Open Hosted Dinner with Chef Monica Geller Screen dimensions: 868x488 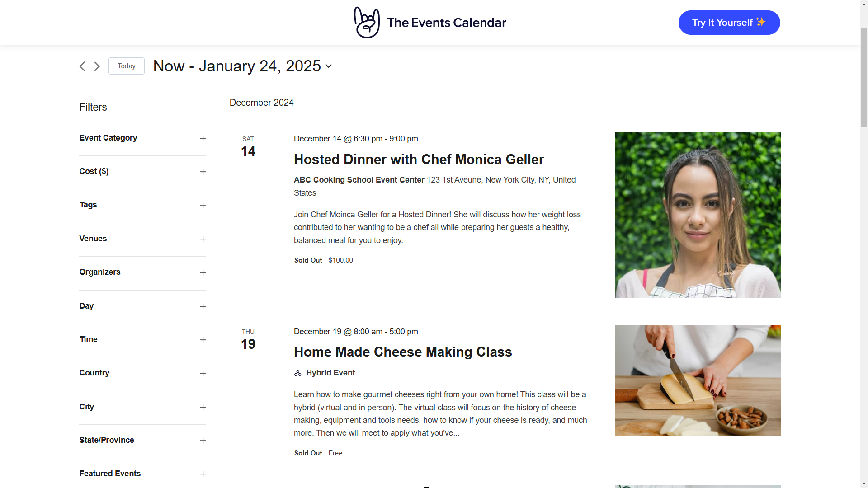(x=419, y=160)
